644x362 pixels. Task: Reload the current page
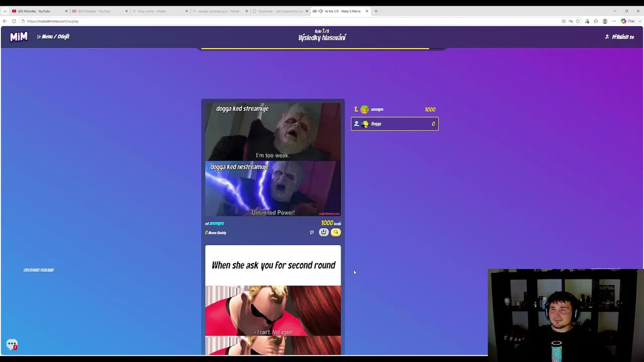pyautogui.click(x=14, y=21)
